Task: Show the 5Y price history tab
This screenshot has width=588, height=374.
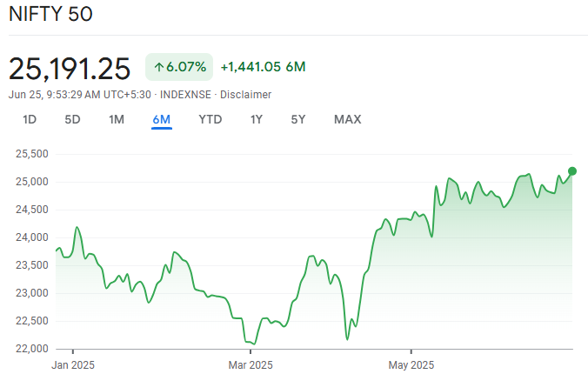Action: [298, 119]
